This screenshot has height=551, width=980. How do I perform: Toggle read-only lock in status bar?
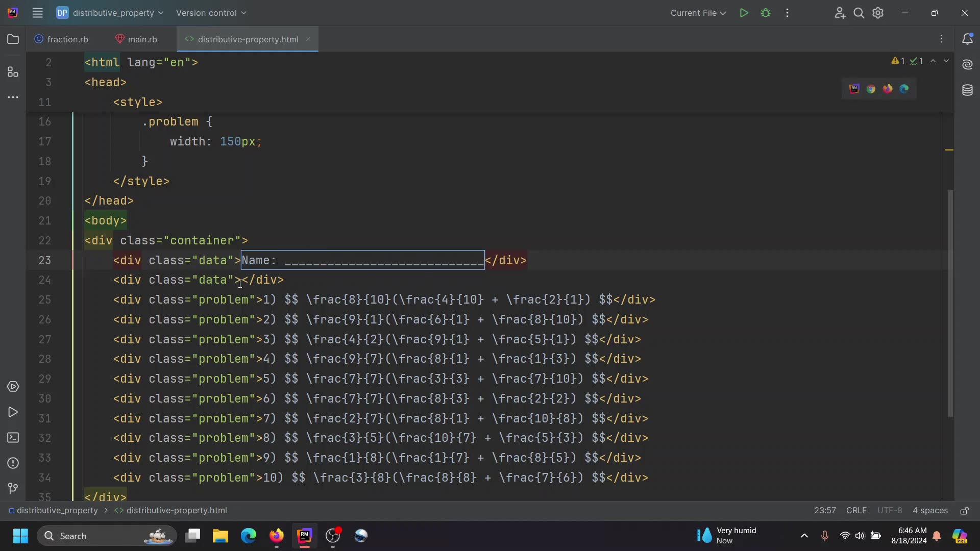tap(964, 511)
